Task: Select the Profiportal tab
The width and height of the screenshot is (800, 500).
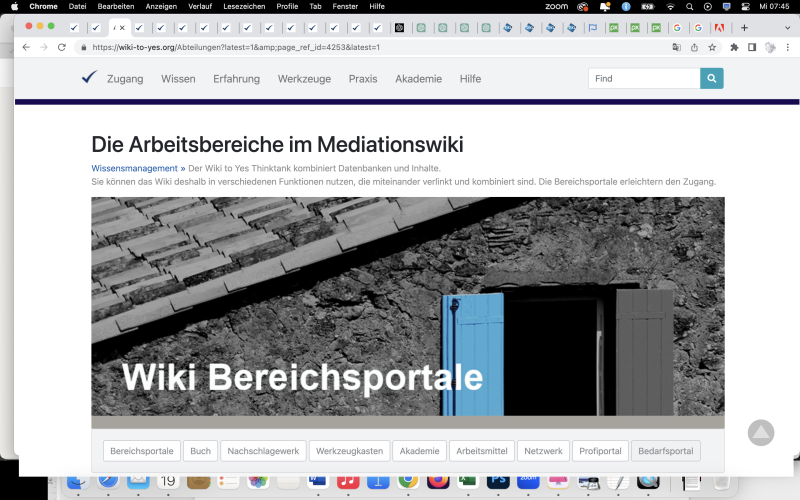Action: coord(600,451)
